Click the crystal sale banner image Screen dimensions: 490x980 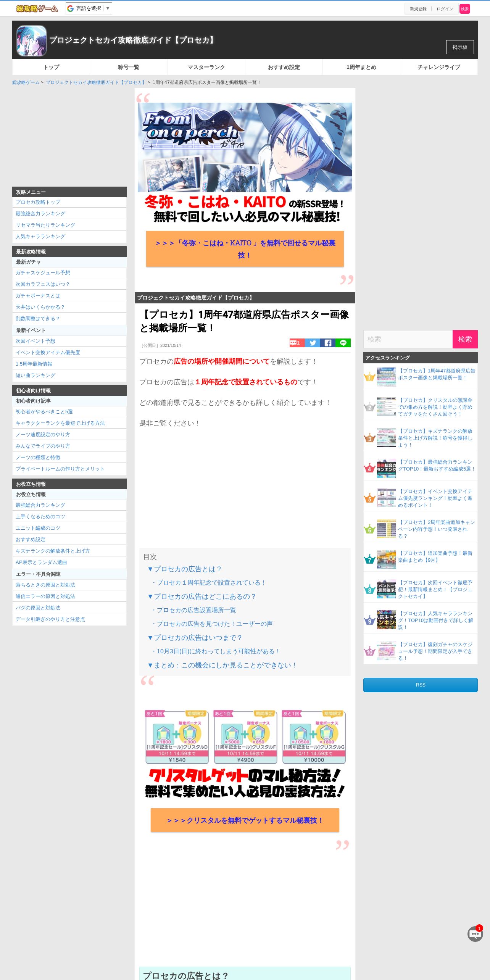coord(245,754)
